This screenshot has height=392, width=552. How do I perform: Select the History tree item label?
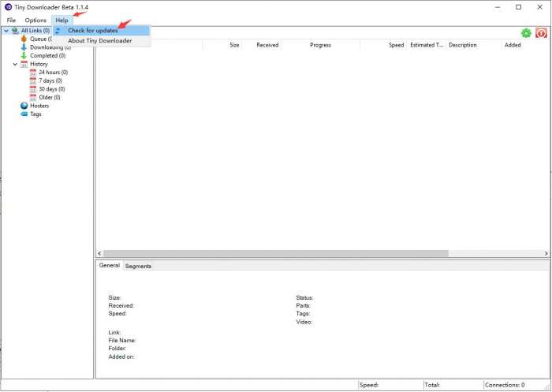tap(39, 64)
